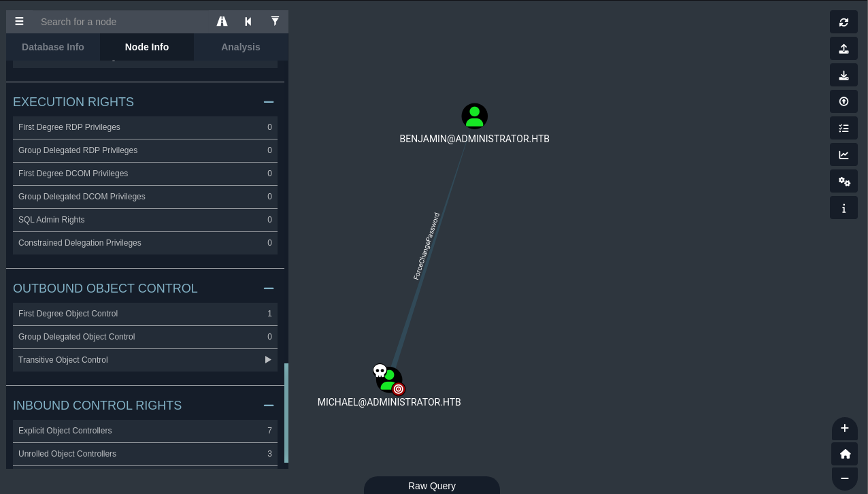Click the back step icon in search bar
The height and width of the screenshot is (494, 868).
[x=248, y=22]
